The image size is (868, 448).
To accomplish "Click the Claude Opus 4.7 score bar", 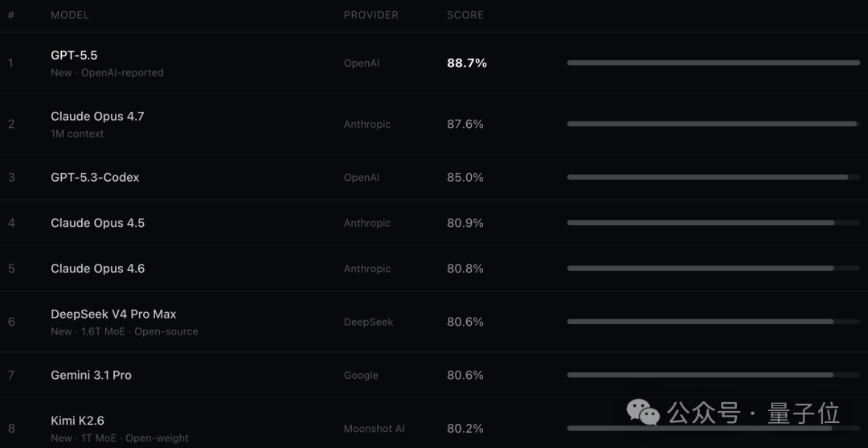I will click(x=713, y=124).
